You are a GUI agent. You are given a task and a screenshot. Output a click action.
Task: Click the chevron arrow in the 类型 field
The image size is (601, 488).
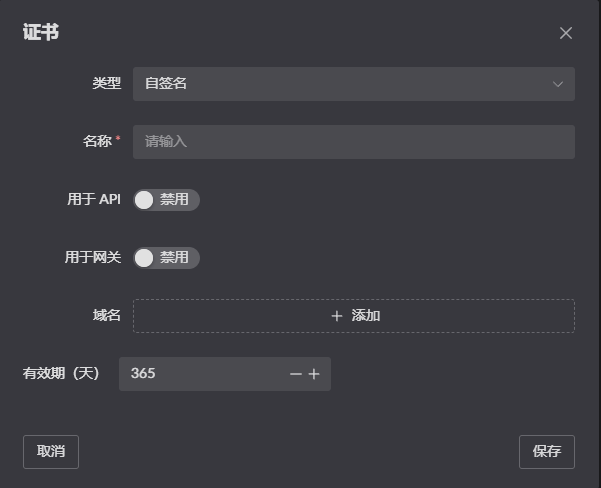pos(558,84)
